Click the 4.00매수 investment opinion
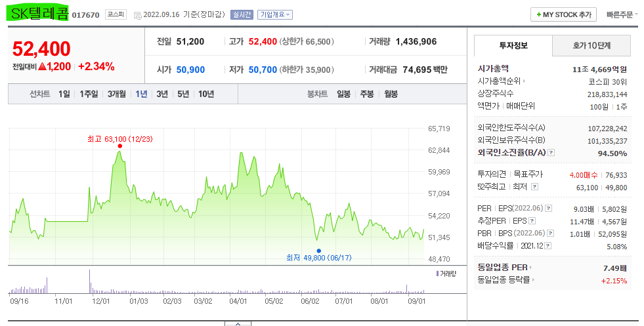Screen dimensions: 644x326 tap(584, 175)
